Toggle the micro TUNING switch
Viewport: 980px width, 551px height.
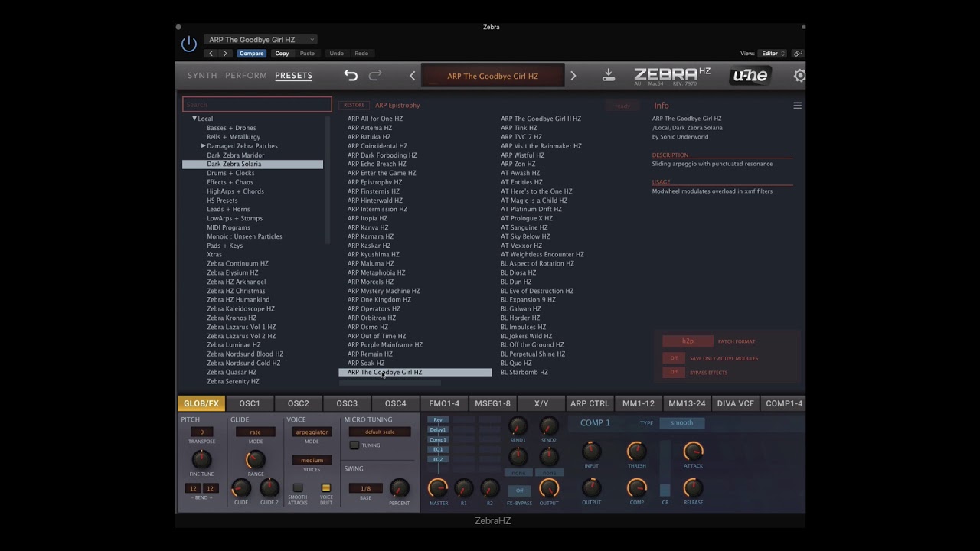pos(354,445)
